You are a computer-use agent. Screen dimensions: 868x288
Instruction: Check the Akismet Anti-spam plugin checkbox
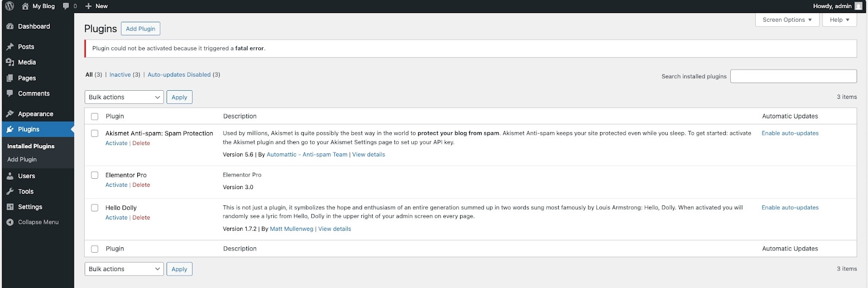point(94,133)
